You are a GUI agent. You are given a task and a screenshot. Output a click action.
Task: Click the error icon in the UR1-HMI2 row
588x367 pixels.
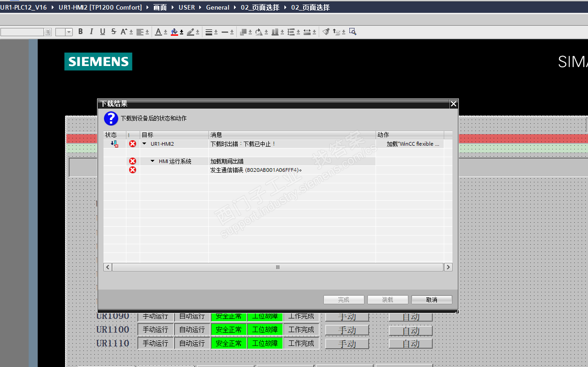pyautogui.click(x=133, y=144)
